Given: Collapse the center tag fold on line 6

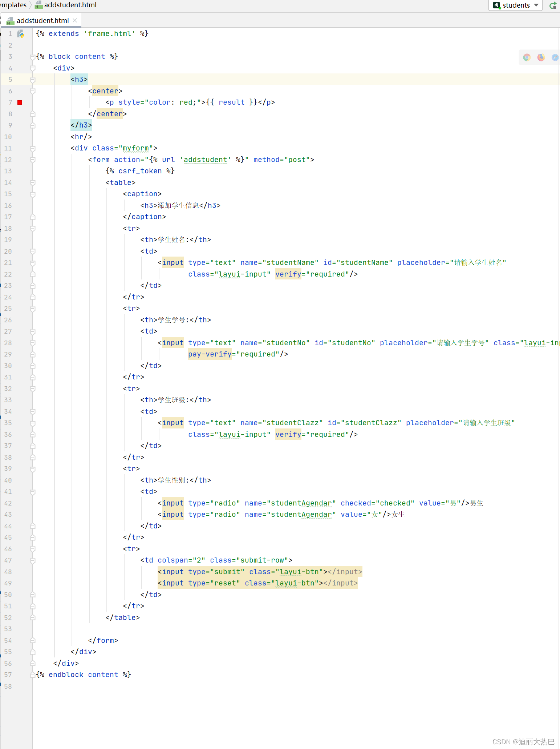Looking at the screenshot, I should [x=33, y=91].
